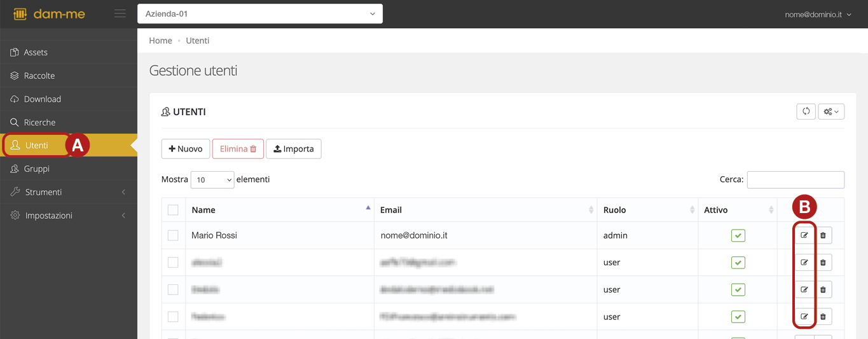Delete the second user row
This screenshot has height=339, width=868.
coord(823,263)
